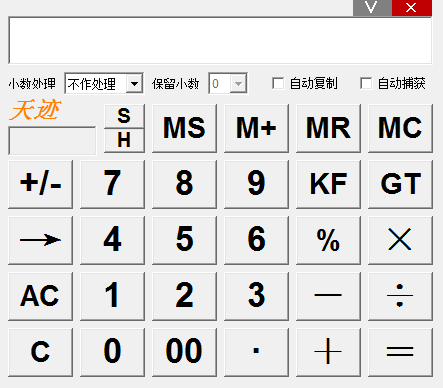Screen dimensions: 443x388
Task: Click the GT grand total button
Action: tap(400, 184)
